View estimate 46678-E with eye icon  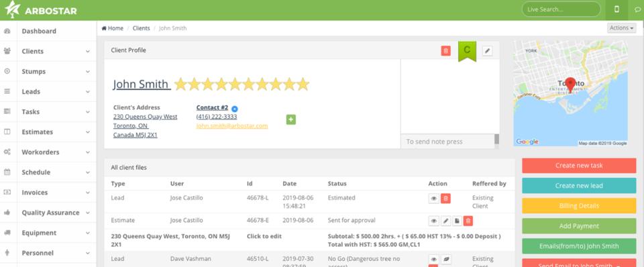(x=434, y=221)
